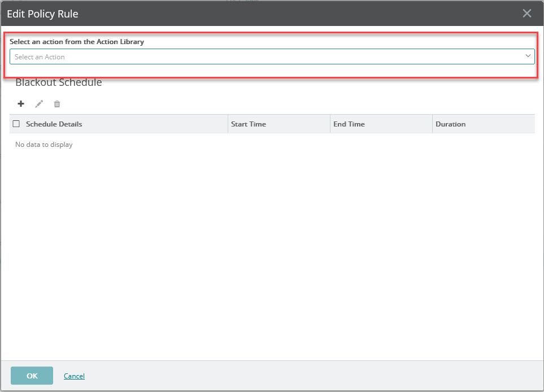Edit blackout schedule using pencil icon
Screen dimensions: 544x392
coord(39,104)
